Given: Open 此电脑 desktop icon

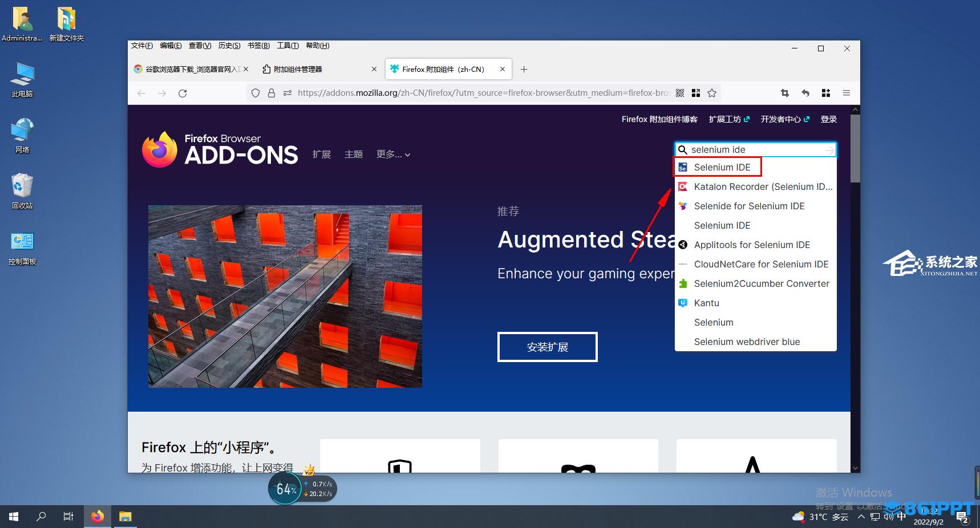Looking at the screenshot, I should tap(22, 80).
